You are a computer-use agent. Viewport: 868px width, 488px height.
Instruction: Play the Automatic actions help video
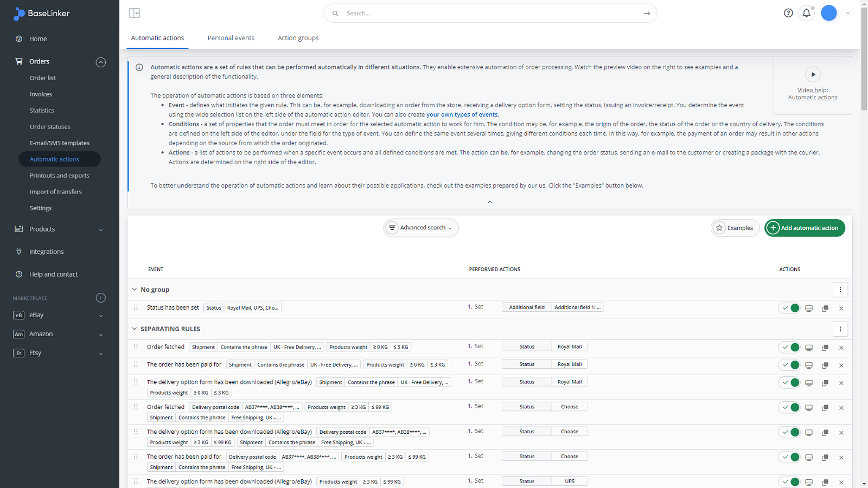click(x=812, y=74)
